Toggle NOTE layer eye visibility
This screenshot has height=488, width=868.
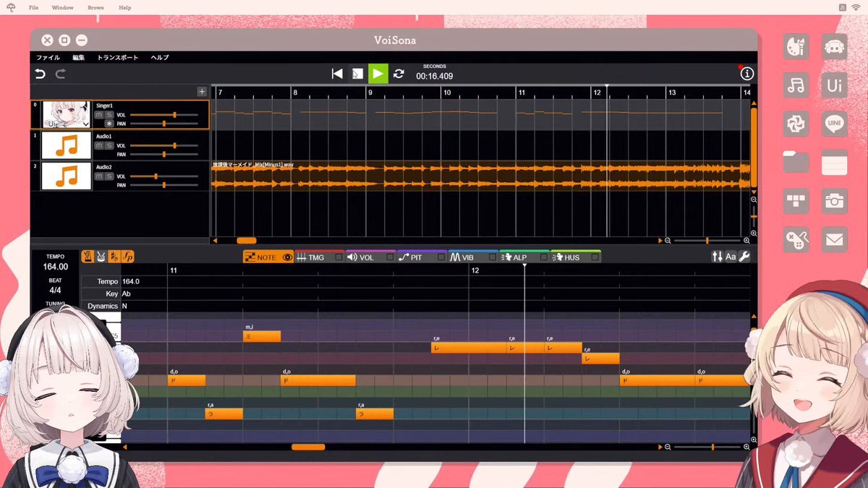click(x=287, y=257)
